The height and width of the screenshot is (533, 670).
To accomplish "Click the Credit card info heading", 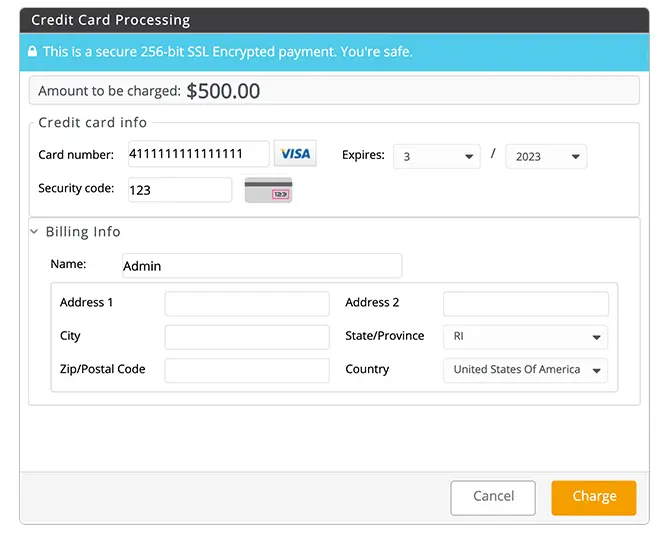I will pos(92,123).
